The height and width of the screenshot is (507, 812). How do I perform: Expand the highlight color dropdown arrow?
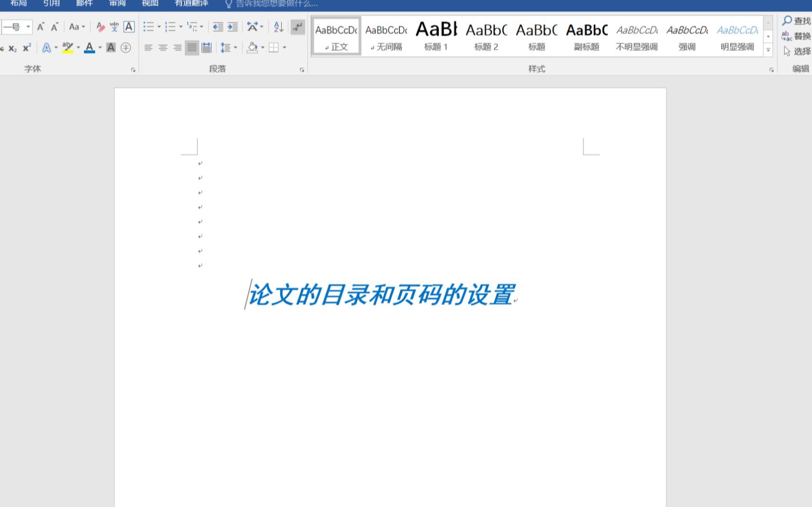[78, 48]
